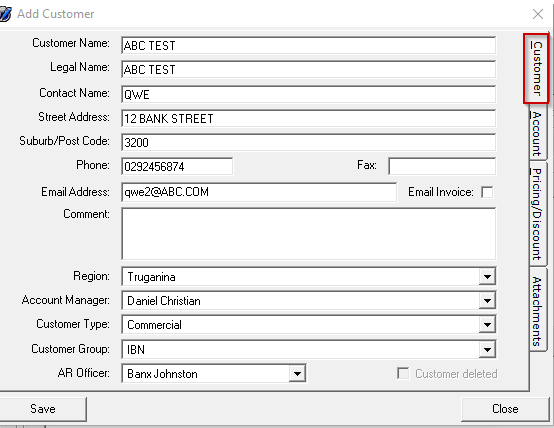Select the Phone number field
This screenshot has width=554, height=428.
click(177, 166)
